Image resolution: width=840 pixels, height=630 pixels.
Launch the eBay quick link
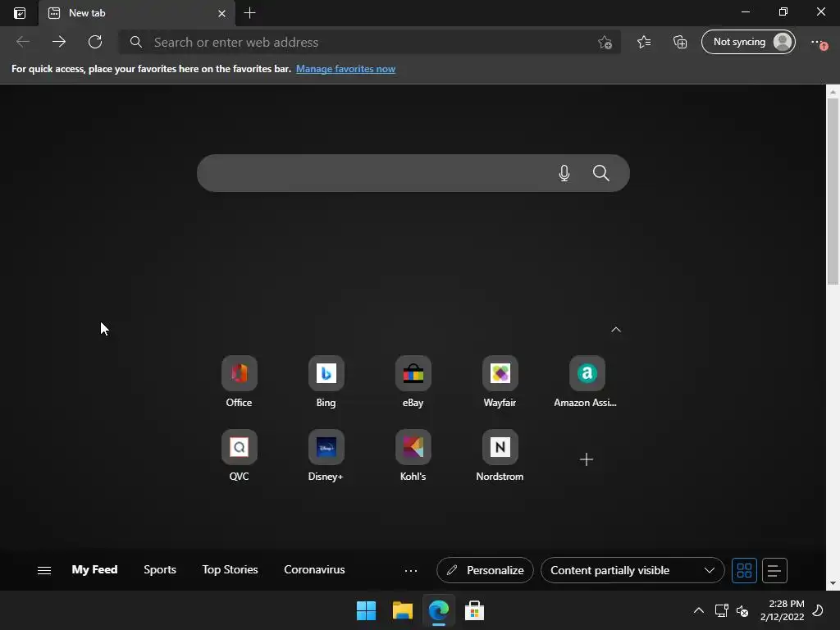tap(413, 382)
